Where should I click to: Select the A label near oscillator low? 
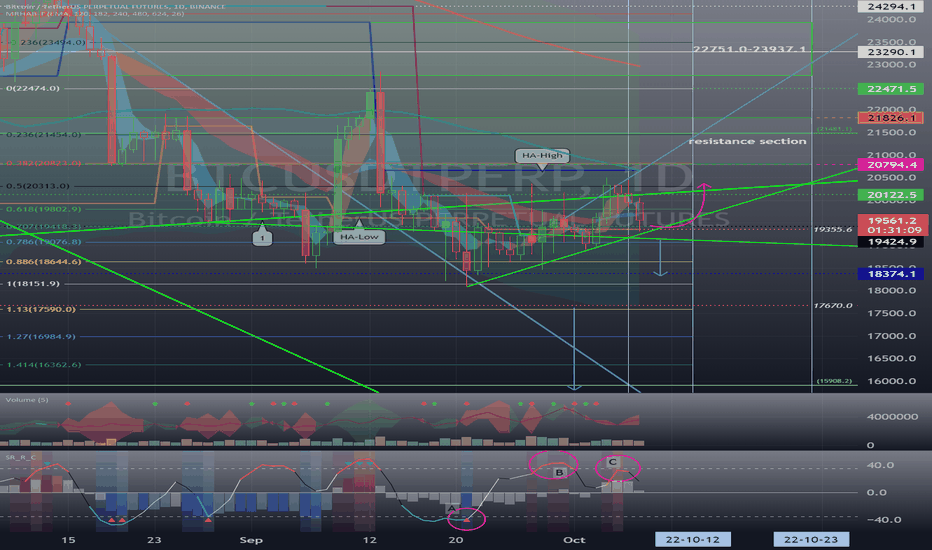click(452, 508)
